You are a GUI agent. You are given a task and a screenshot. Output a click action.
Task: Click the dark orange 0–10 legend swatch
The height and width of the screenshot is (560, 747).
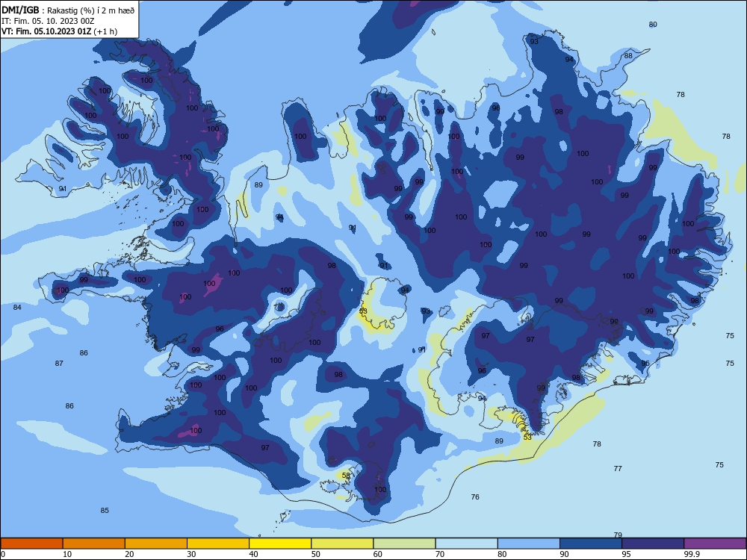click(31, 544)
